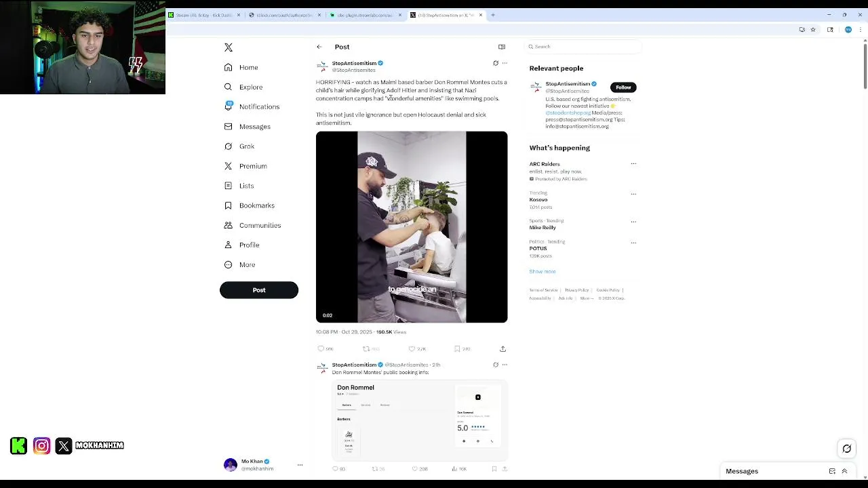Open Mo Khan account menu dots
Image resolution: width=868 pixels, height=488 pixels.
click(x=300, y=465)
